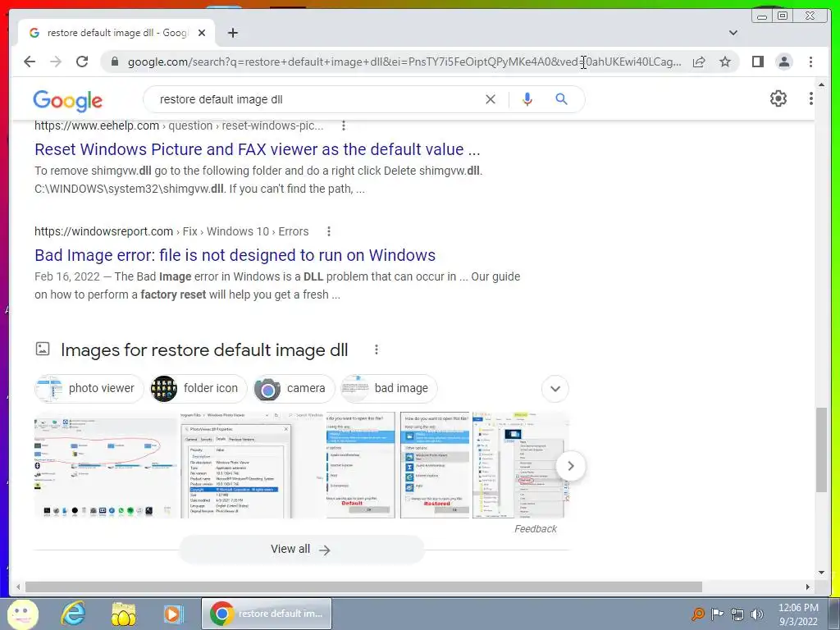This screenshot has height=630, width=840.
Task: Click the orange magnifier tray icon
Action: (x=697, y=614)
